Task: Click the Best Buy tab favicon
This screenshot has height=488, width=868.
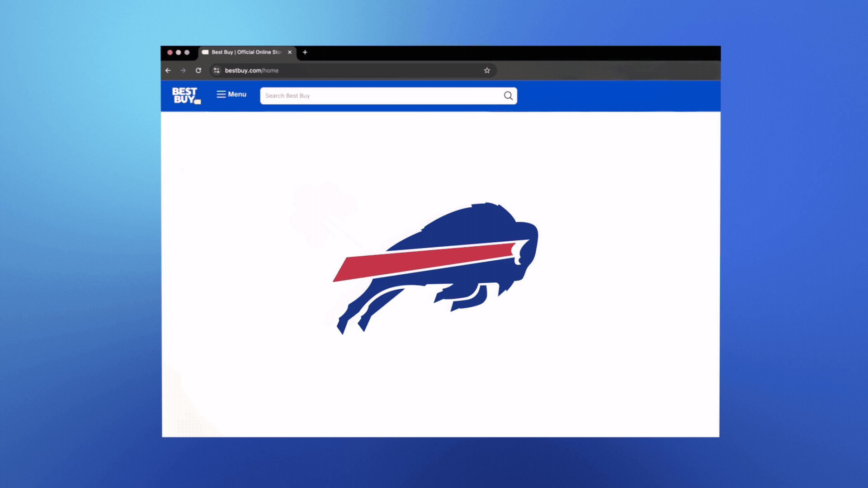Action: pyautogui.click(x=205, y=52)
